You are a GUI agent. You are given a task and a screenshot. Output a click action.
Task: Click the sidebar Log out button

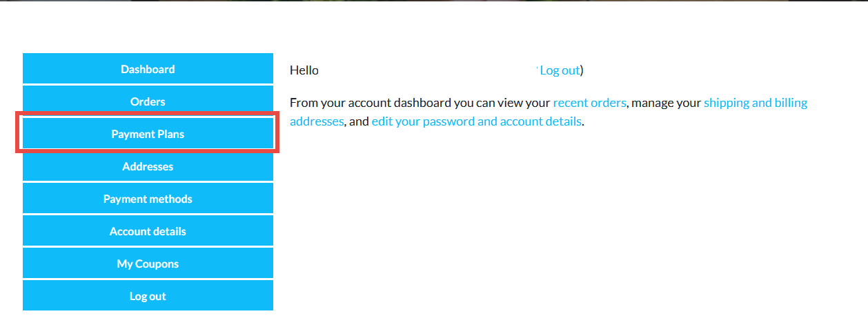pyautogui.click(x=148, y=296)
